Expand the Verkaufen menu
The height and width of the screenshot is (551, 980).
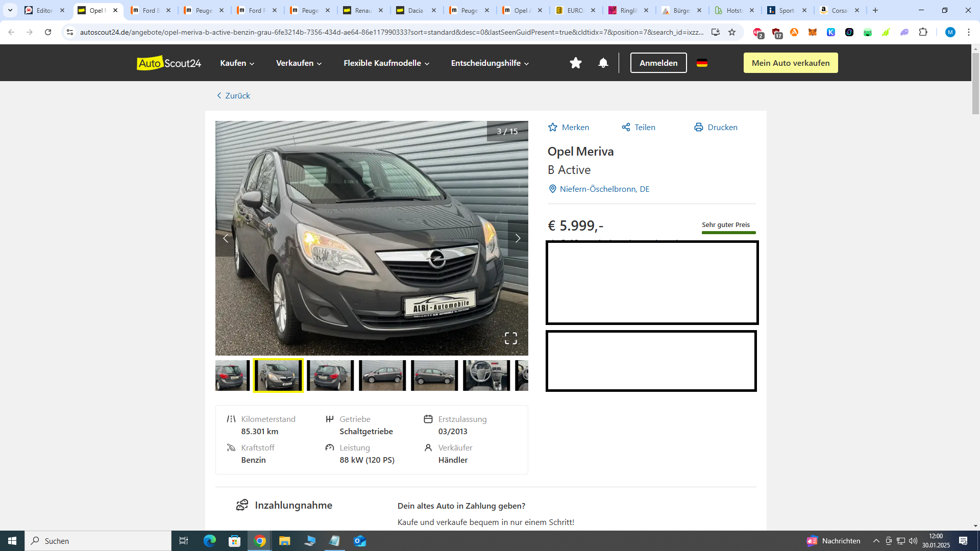pyautogui.click(x=299, y=63)
